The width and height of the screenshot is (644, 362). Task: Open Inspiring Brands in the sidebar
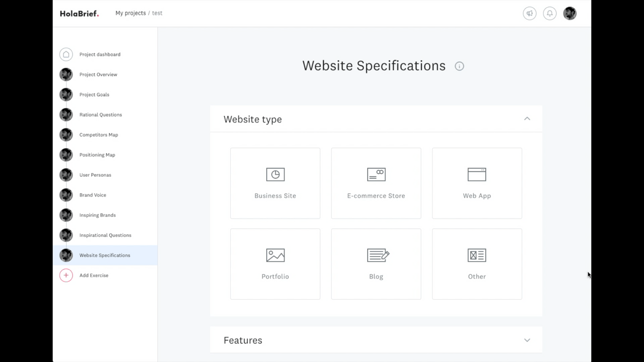(x=98, y=215)
